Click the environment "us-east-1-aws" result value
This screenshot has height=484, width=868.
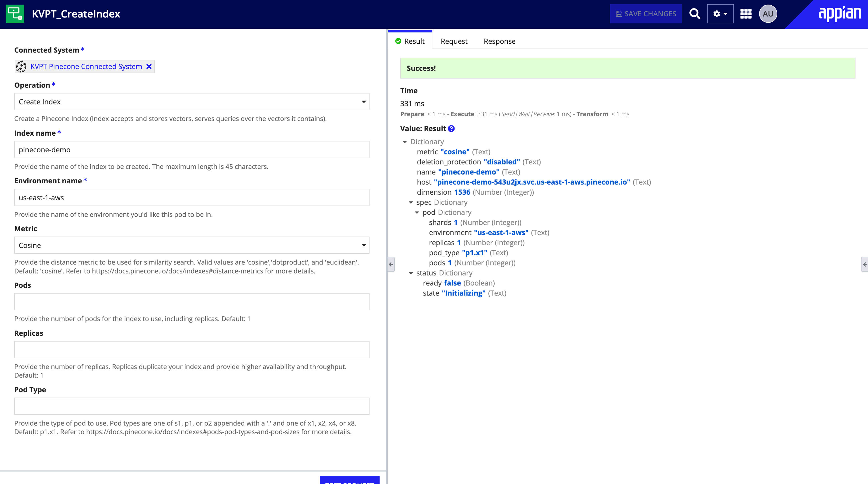coord(501,233)
